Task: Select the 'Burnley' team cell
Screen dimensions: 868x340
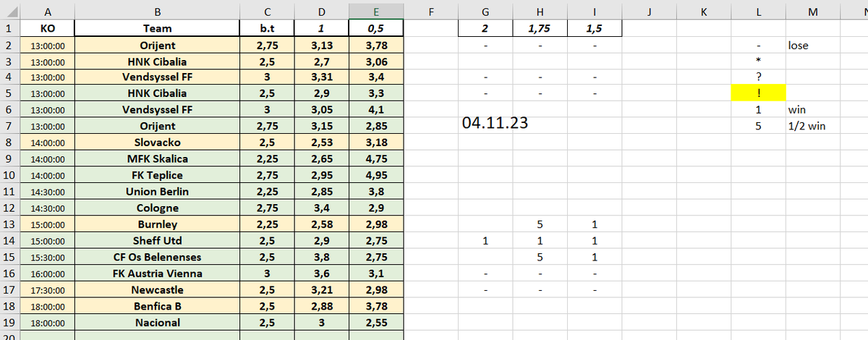Action: 157,224
